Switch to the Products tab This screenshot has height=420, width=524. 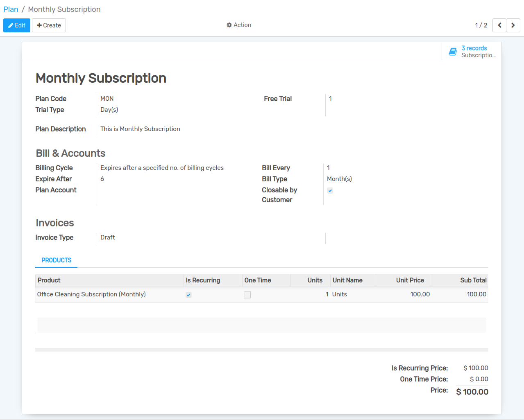[x=57, y=260]
